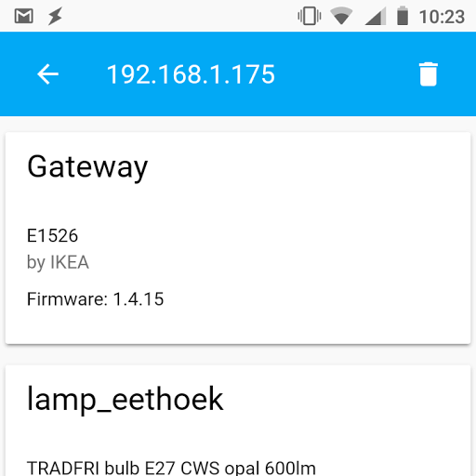Tap the 10:23 clock

tap(442, 17)
